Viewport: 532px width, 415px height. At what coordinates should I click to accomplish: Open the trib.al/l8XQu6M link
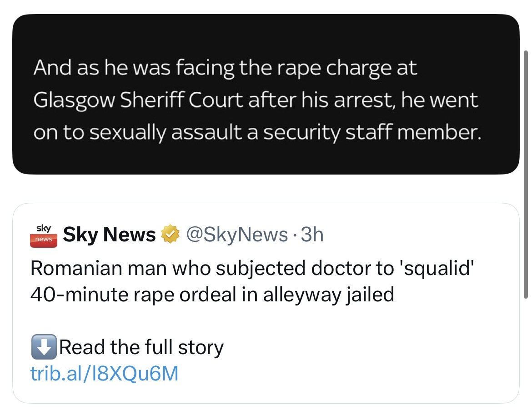(104, 374)
